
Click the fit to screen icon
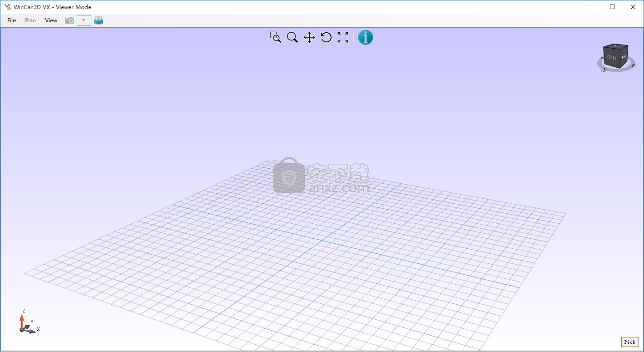coord(343,37)
